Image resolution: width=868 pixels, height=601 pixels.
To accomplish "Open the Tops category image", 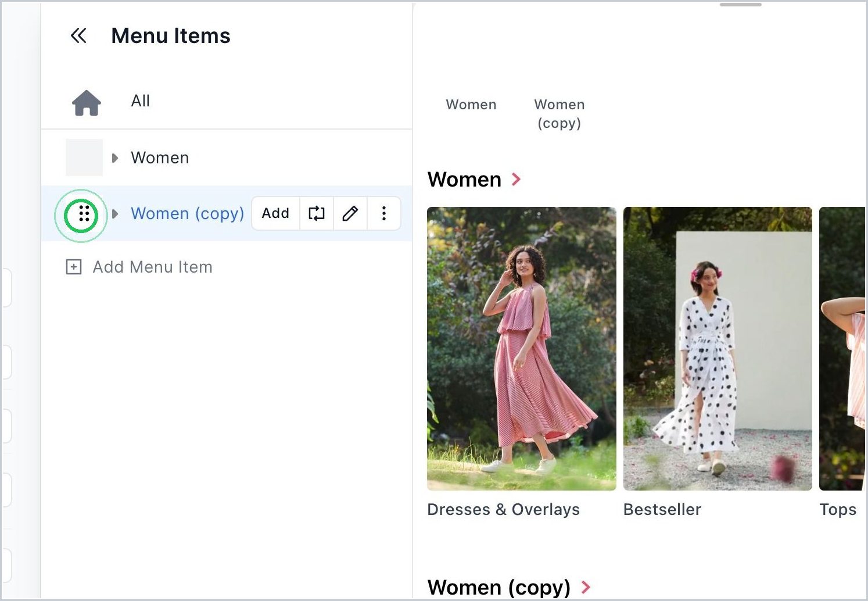I will coord(842,349).
